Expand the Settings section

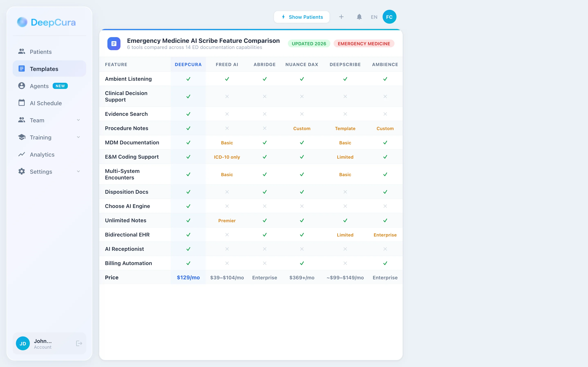[x=78, y=171]
